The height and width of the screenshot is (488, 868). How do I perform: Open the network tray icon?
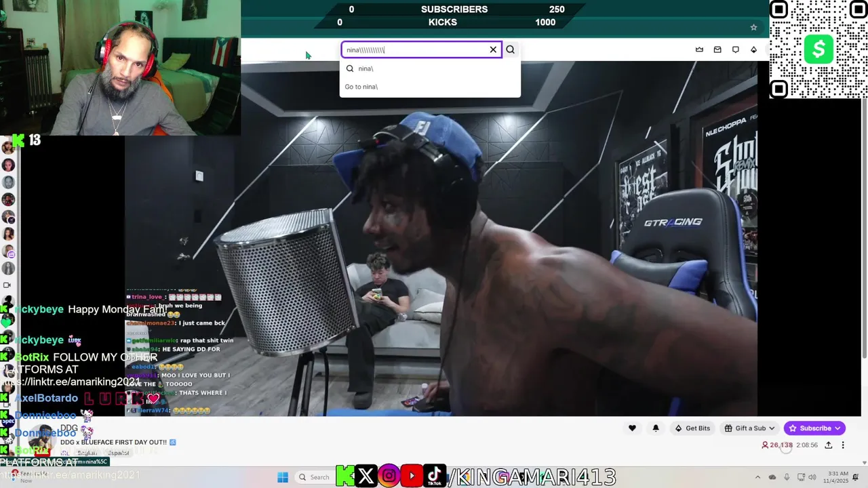tap(802, 477)
